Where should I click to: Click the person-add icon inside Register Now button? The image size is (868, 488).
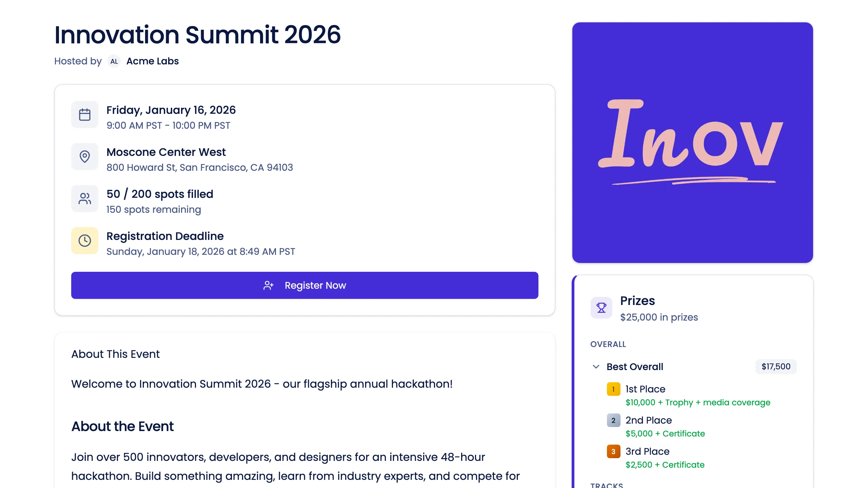point(269,285)
